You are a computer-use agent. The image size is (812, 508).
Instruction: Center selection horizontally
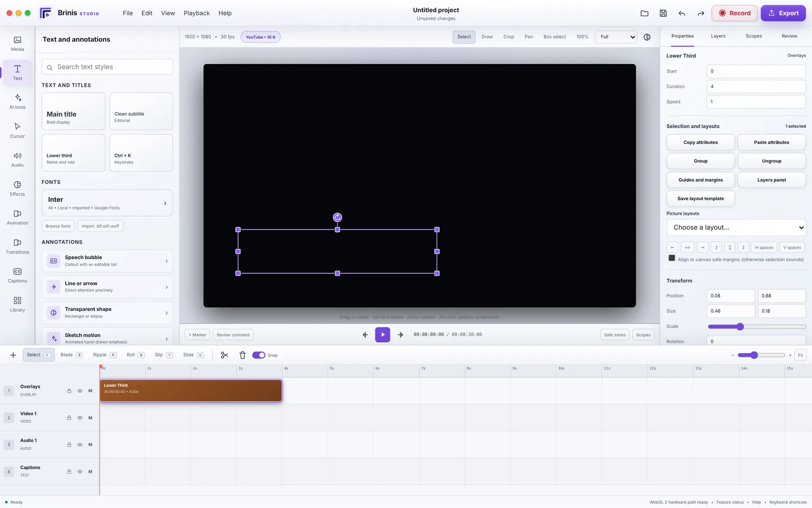[688, 247]
